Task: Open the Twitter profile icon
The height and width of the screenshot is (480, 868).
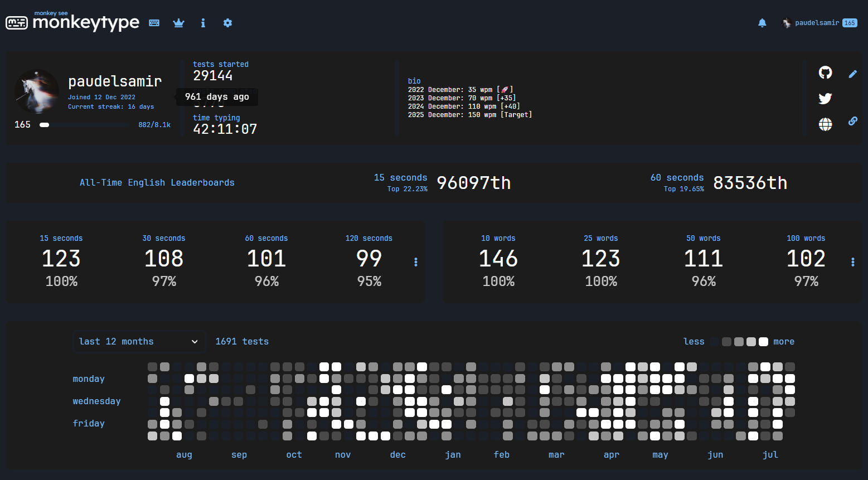Action: point(825,99)
